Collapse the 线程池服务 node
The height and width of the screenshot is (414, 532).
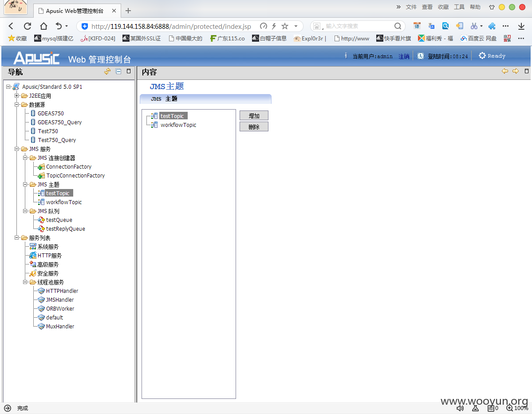click(25, 282)
